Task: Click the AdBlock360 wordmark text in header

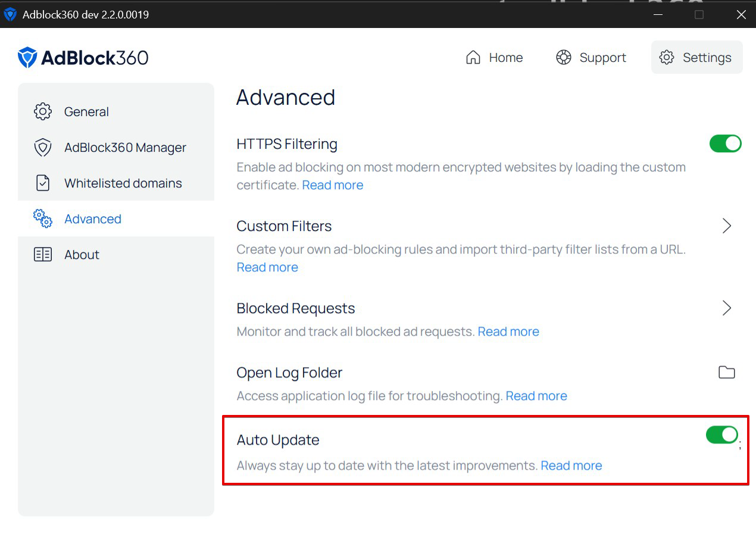Action: [x=95, y=58]
